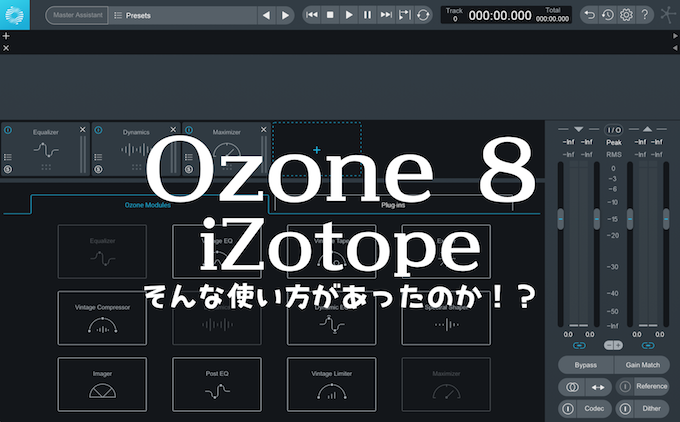Add the Vintage Compressor module
The image size is (680, 422).
[102, 318]
